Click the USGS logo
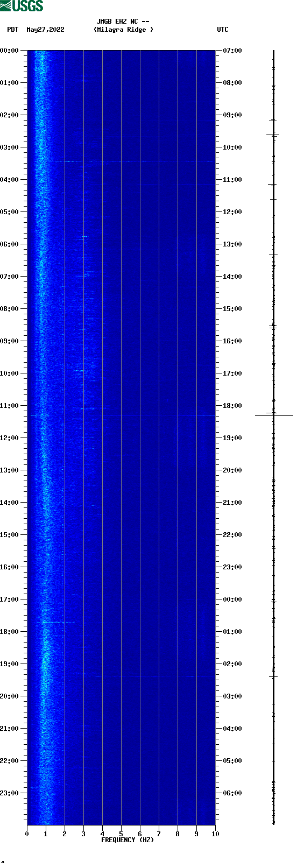 (22, 6)
